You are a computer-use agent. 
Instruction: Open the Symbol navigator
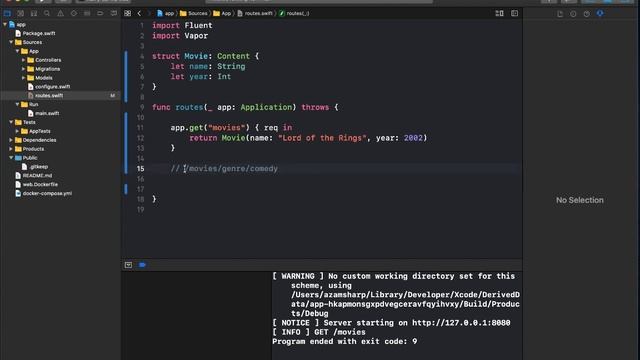(34, 13)
